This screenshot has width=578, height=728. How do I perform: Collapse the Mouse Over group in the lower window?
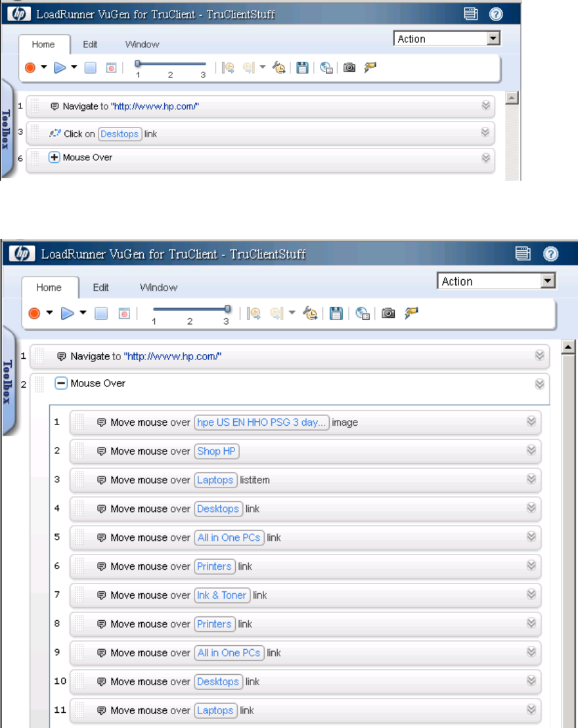60,384
